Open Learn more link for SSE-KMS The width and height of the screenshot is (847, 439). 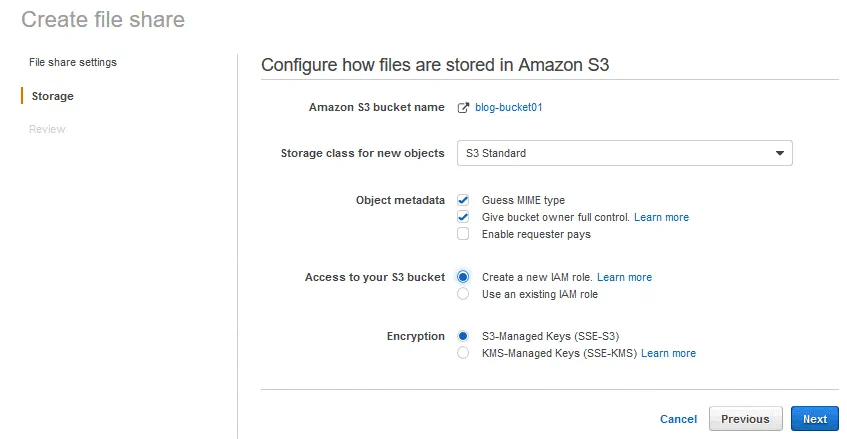pos(668,353)
